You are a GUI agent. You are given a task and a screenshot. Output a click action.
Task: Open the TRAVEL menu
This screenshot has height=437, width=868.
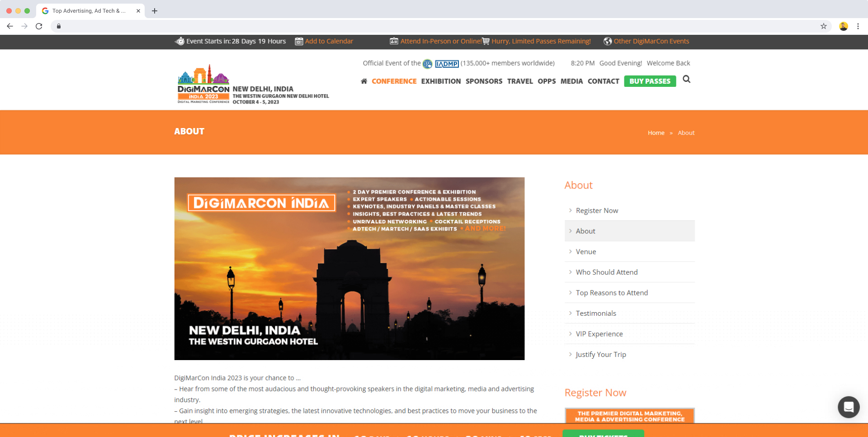point(520,81)
